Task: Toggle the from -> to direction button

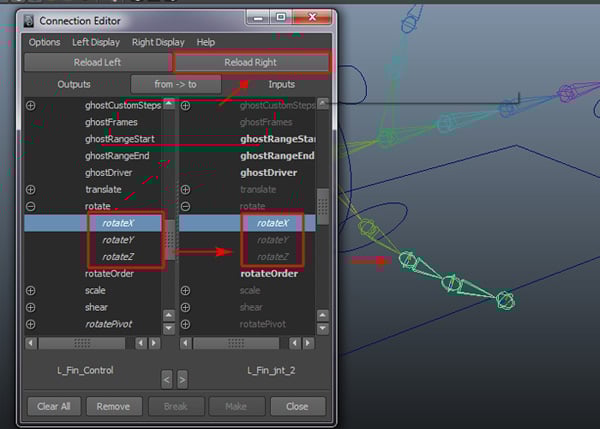Action: pyautogui.click(x=176, y=84)
